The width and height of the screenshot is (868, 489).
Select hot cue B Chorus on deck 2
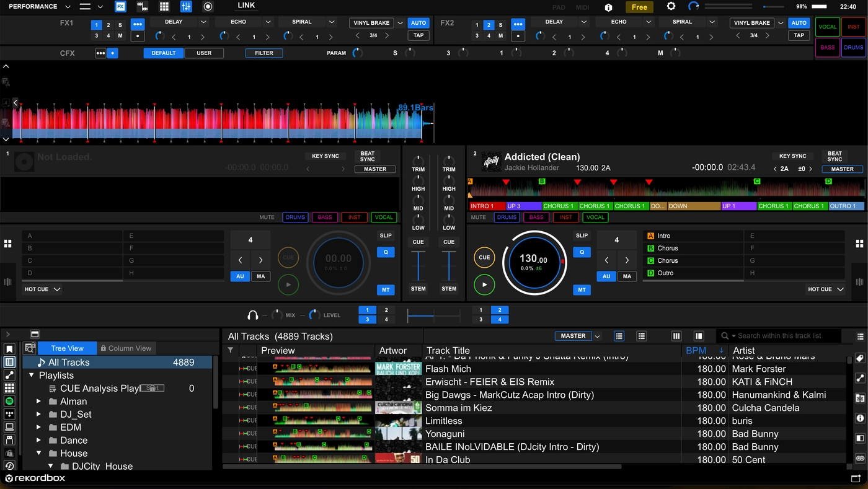693,248
